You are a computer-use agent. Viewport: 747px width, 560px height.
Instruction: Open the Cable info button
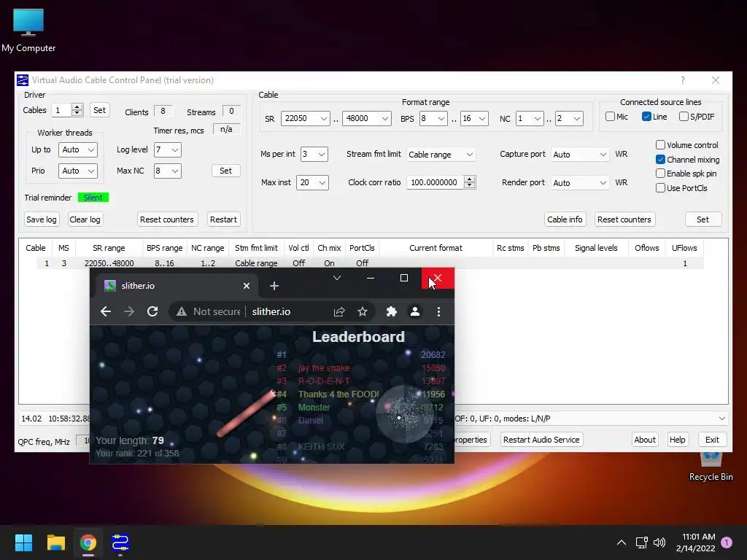tap(565, 219)
